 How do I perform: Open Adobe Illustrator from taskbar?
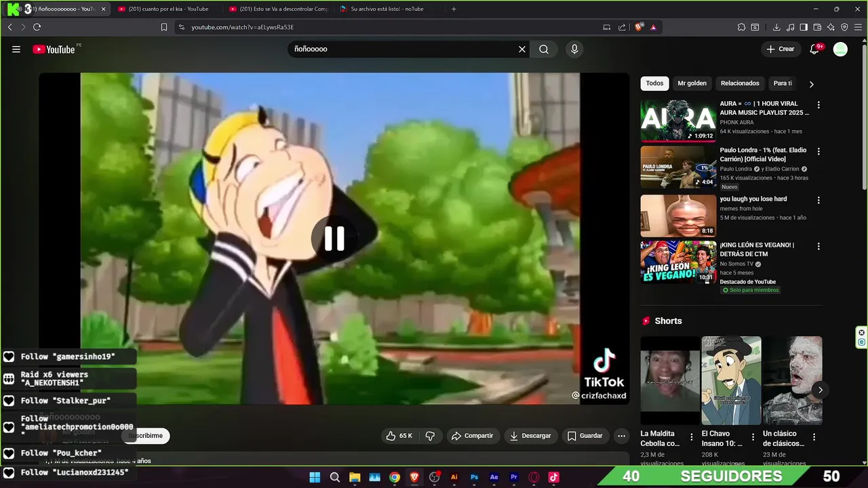point(454,477)
